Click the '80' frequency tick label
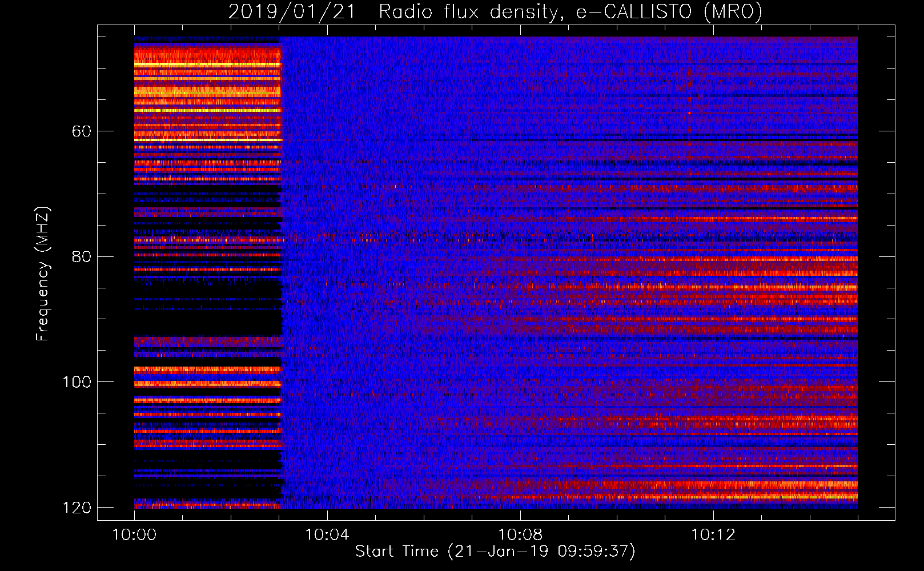The image size is (924, 571). pyautogui.click(x=82, y=256)
